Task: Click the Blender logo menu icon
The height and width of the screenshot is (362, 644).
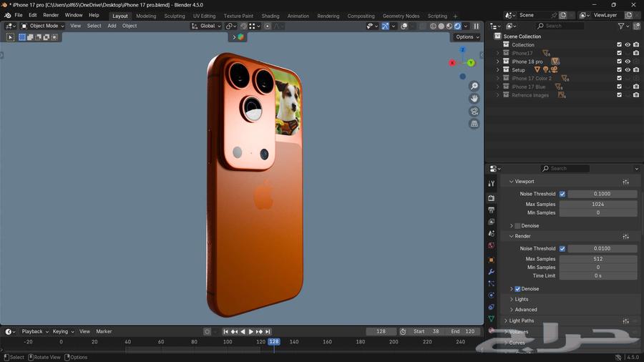Action: 7,15
